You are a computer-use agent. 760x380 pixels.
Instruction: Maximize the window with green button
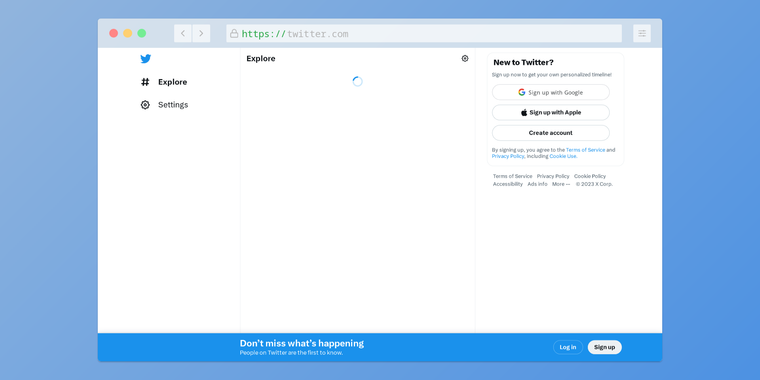click(142, 33)
